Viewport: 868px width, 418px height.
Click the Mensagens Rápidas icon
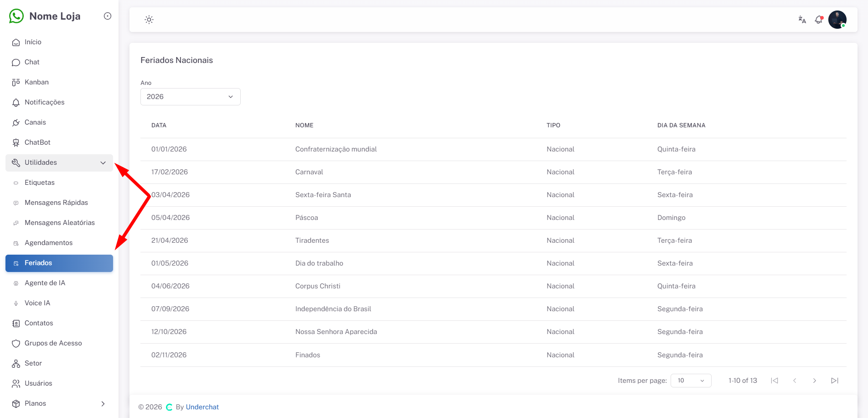[x=16, y=203]
